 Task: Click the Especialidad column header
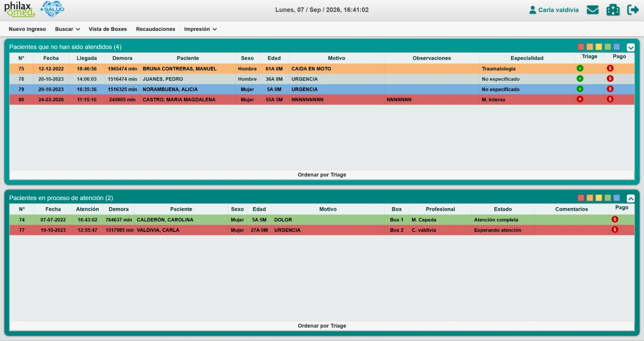pyautogui.click(x=527, y=58)
